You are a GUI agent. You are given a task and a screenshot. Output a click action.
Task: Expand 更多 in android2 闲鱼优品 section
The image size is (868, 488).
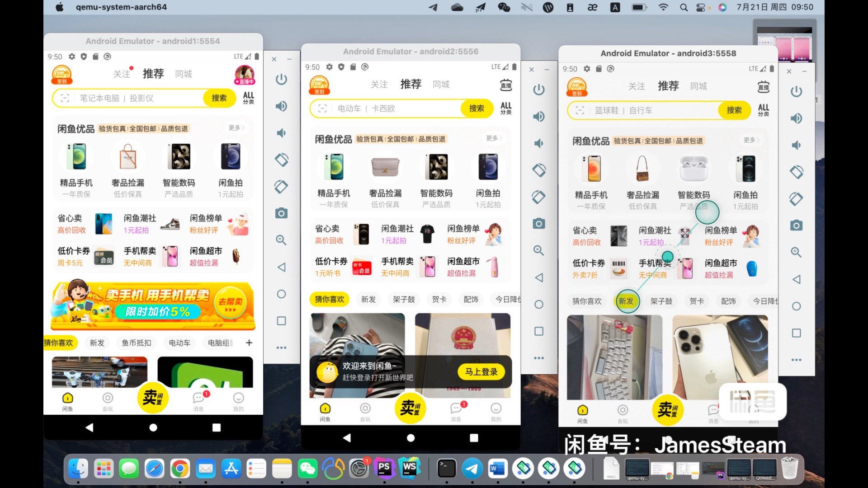pyautogui.click(x=494, y=138)
